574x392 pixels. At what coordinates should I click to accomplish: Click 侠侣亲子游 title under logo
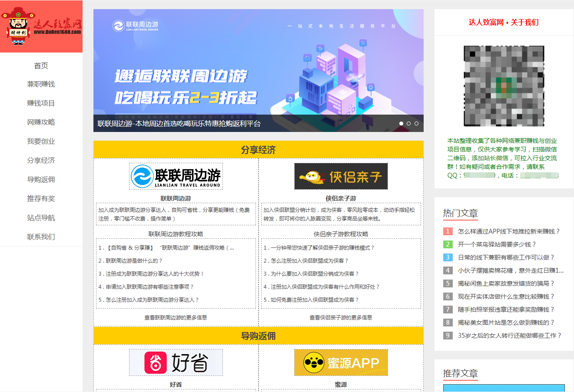341,198
